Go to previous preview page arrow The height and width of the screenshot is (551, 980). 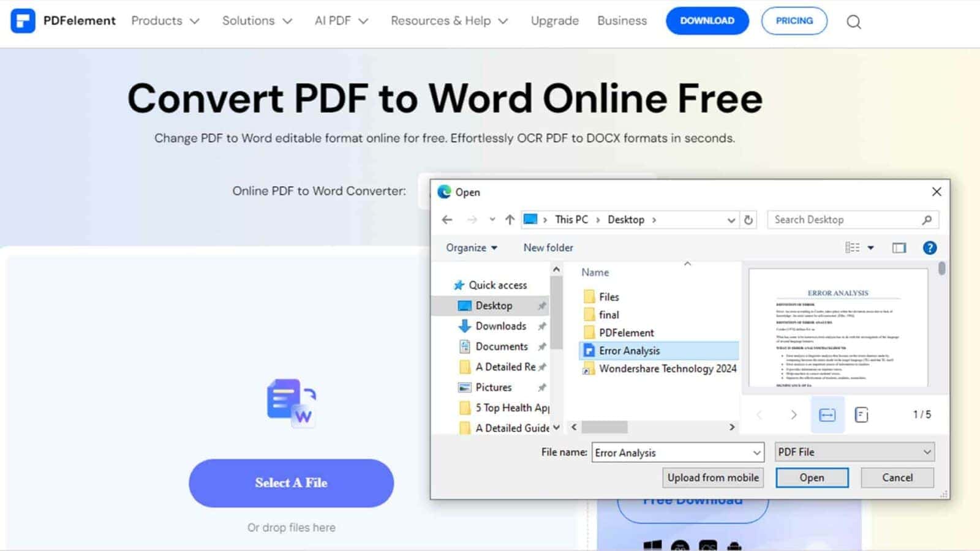coord(759,415)
